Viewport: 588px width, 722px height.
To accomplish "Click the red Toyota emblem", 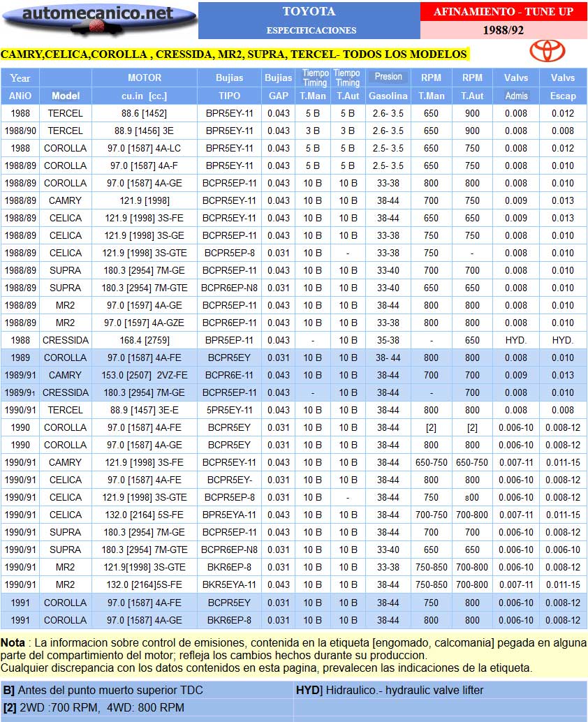I will [x=547, y=51].
